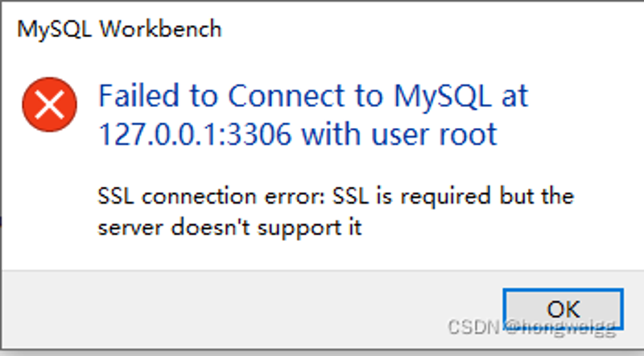The height and width of the screenshot is (356, 644).
Task: Click the word 'Workbench' in the title
Action: [x=160, y=29]
